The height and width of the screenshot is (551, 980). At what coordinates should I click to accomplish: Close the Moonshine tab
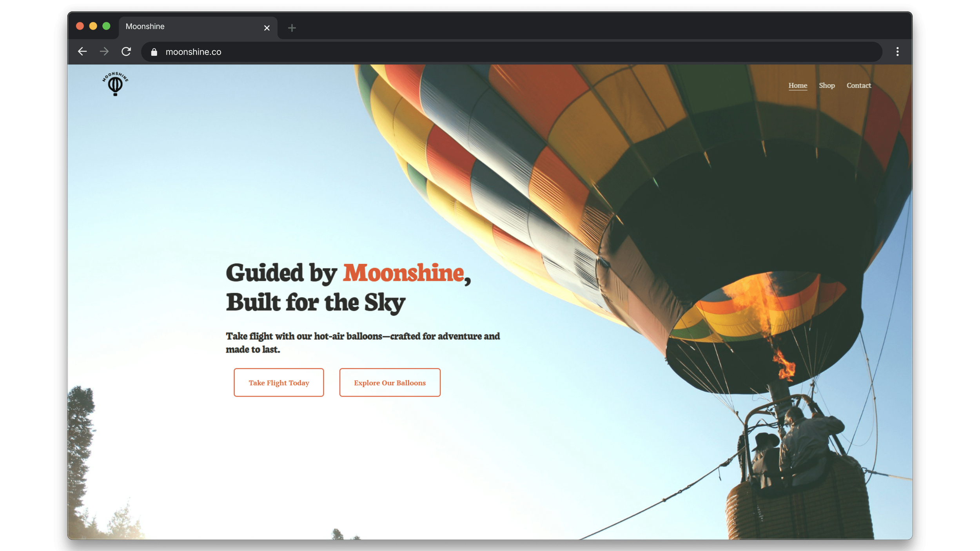(267, 28)
